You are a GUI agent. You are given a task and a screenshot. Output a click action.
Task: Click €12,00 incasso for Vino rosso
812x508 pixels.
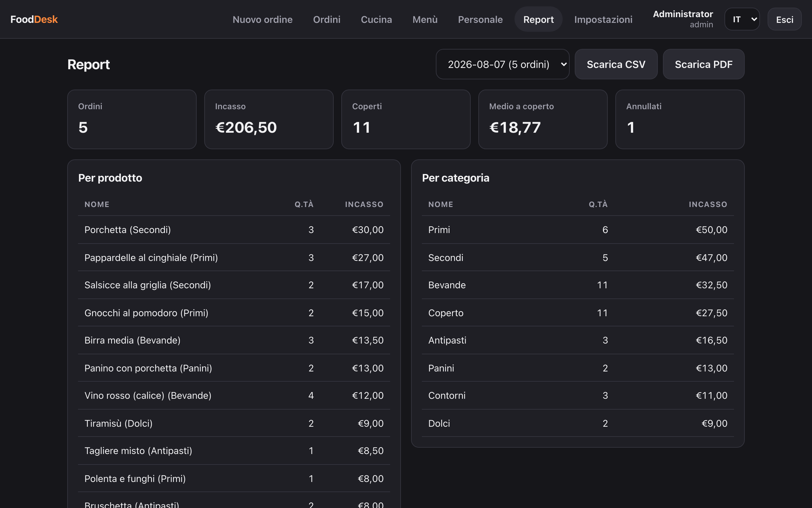click(367, 396)
